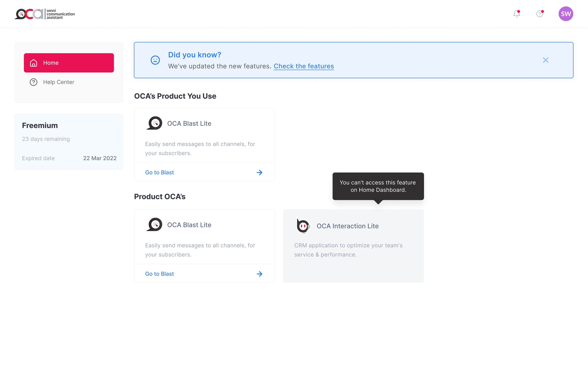Click the Home icon in sidebar
The image size is (588, 368).
coord(34,63)
